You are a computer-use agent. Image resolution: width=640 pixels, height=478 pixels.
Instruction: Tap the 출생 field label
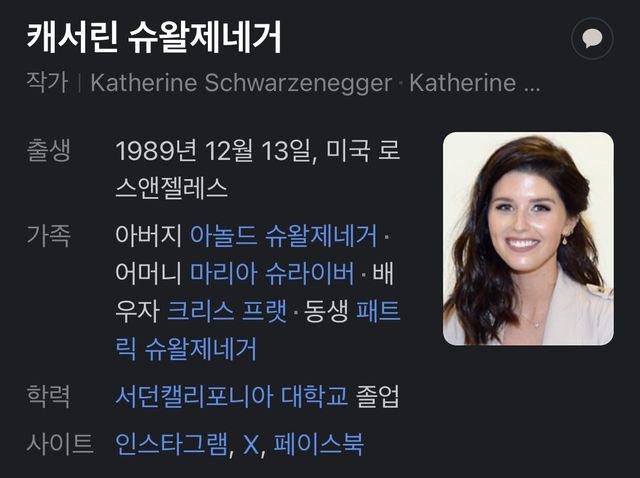[48, 150]
